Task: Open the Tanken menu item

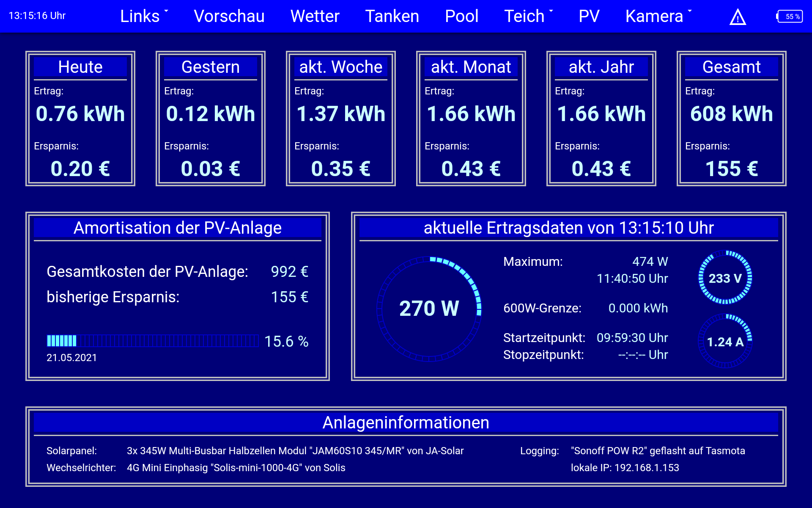Action: [392, 16]
